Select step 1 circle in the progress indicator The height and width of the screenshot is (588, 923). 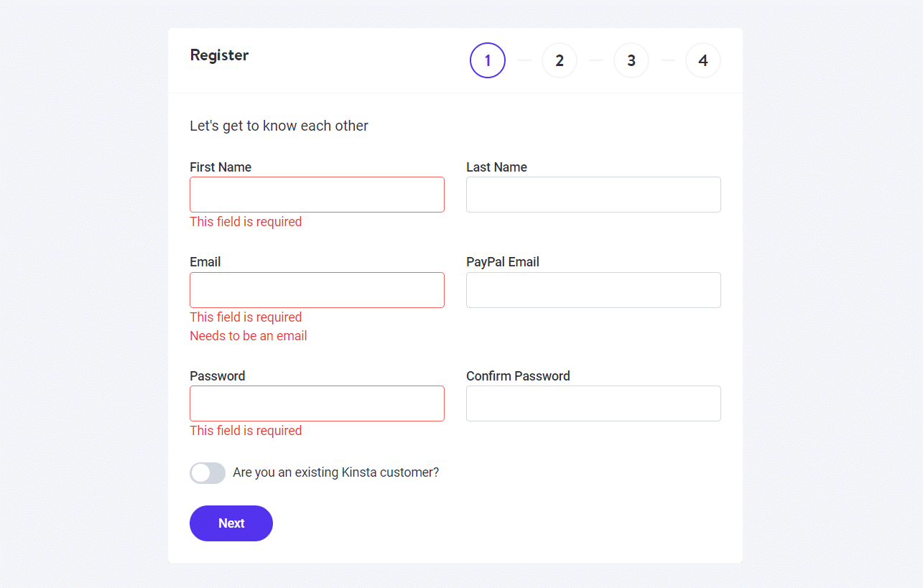coord(487,60)
